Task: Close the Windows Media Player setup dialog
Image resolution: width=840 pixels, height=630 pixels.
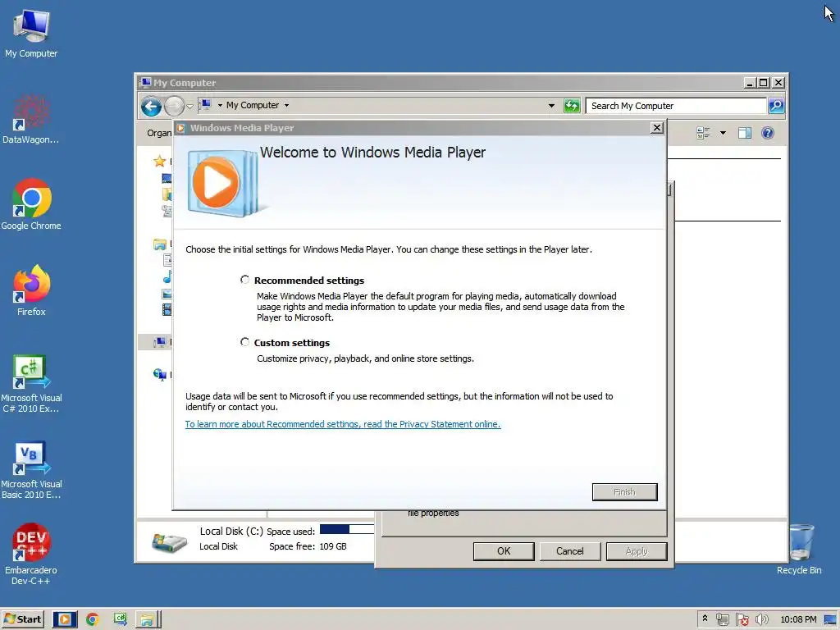Action: tap(657, 127)
